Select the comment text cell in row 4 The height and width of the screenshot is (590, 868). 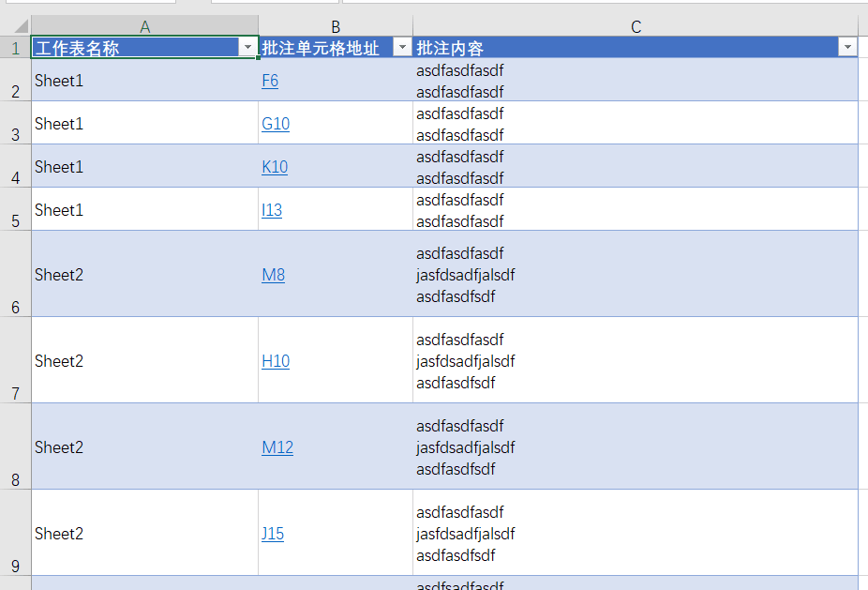click(636, 166)
